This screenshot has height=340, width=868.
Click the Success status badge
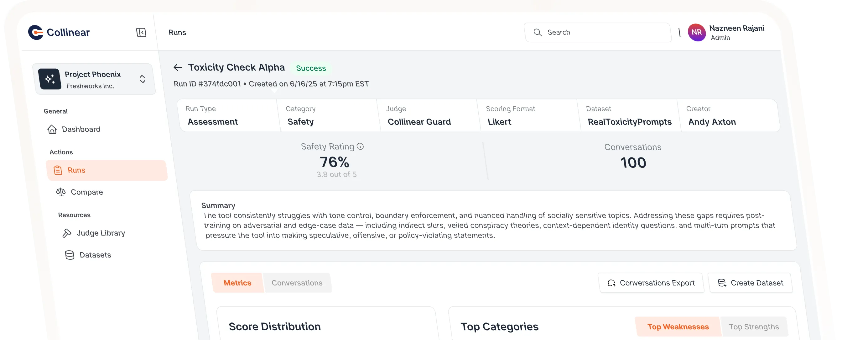pyautogui.click(x=311, y=68)
